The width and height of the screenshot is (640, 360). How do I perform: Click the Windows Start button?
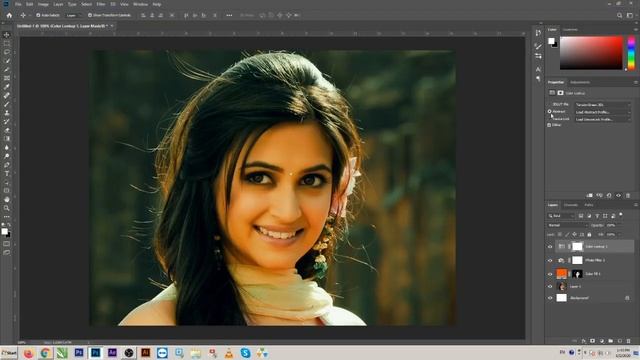[9, 353]
